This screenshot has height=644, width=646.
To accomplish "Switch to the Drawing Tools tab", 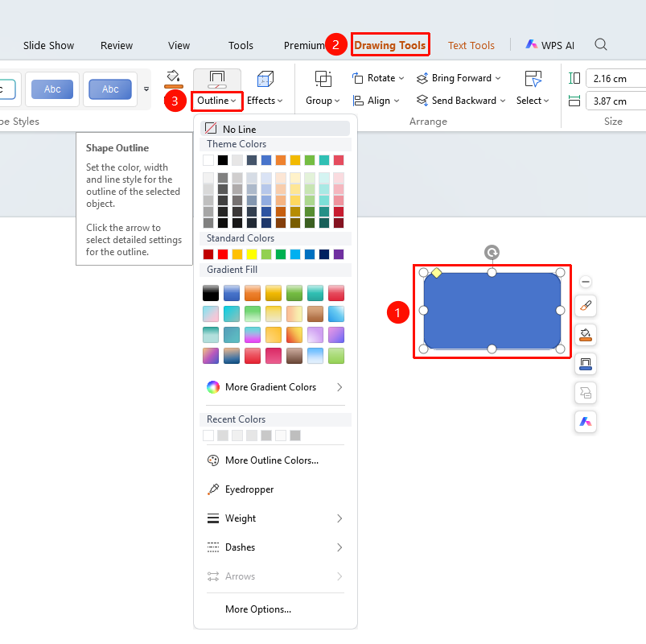I will point(389,45).
